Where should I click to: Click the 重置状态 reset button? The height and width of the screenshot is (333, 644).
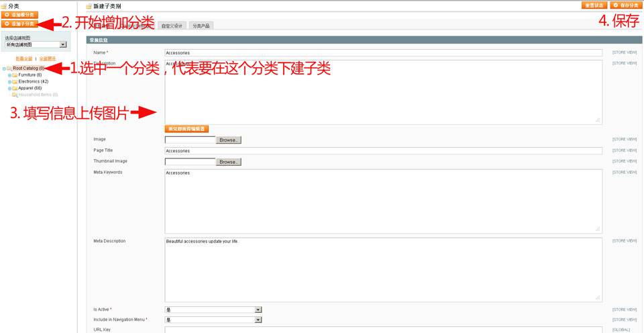pos(595,5)
